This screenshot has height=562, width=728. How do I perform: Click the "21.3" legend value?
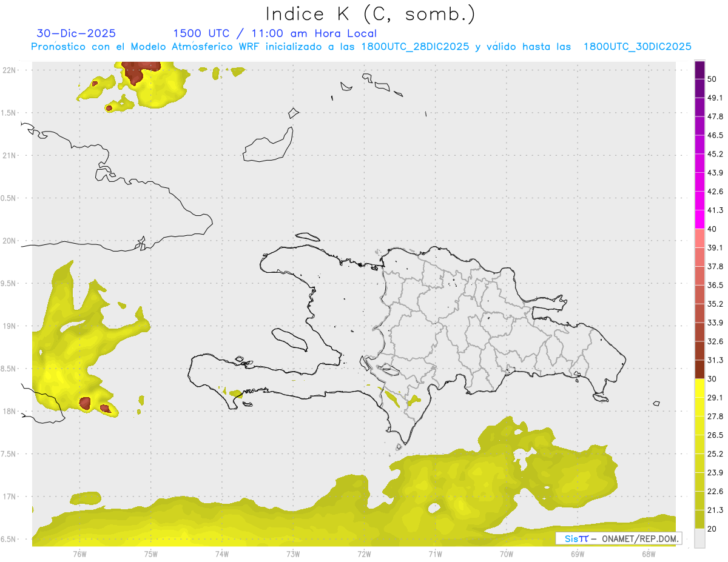715,510
